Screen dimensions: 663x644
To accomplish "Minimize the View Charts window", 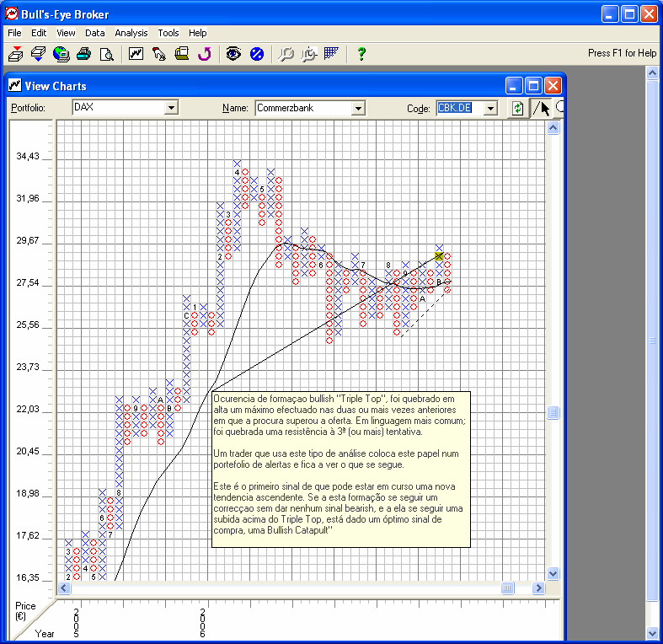I will pyautogui.click(x=514, y=86).
